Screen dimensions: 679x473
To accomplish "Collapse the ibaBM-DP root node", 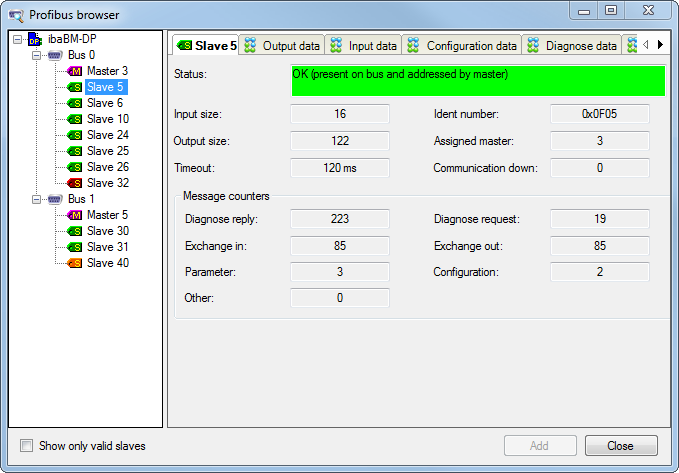I will [18, 39].
